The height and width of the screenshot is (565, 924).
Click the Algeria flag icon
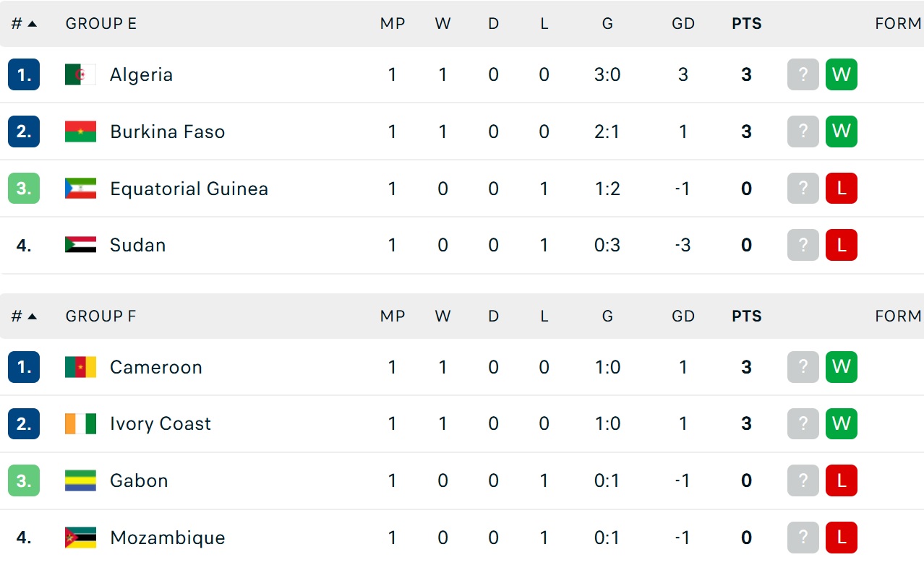tap(80, 74)
